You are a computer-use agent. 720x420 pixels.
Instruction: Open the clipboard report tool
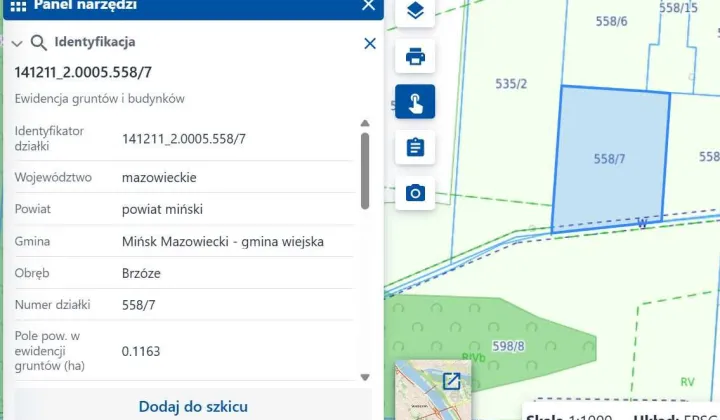pyautogui.click(x=415, y=147)
